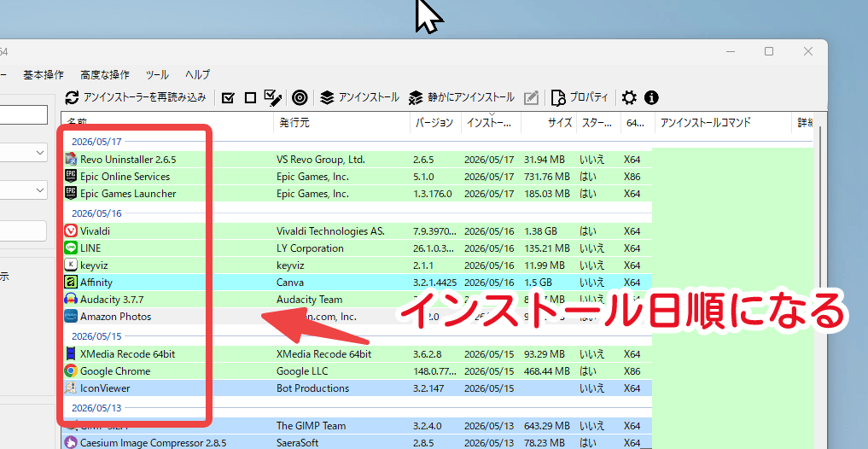Viewport: 868px width, 449px height.
Task: Click the target bullseye toolbar icon
Action: coord(300,98)
